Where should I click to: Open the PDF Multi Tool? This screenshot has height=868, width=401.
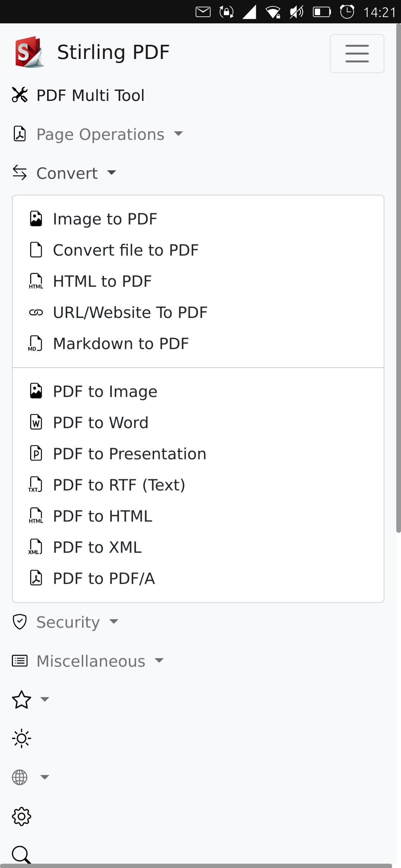click(78, 95)
